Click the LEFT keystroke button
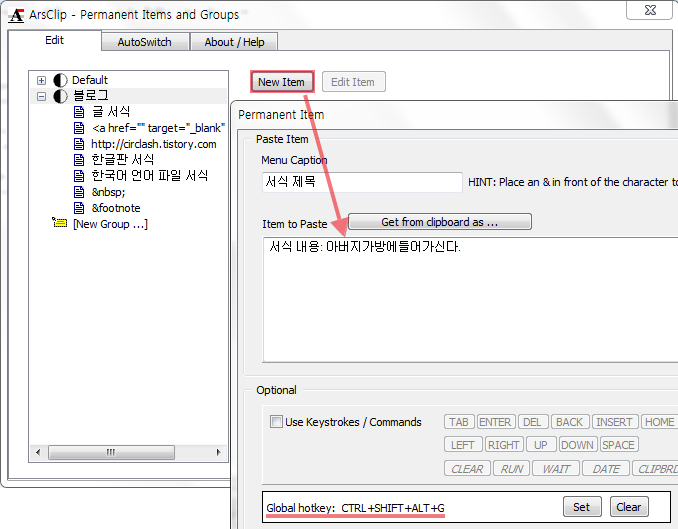 tap(463, 445)
